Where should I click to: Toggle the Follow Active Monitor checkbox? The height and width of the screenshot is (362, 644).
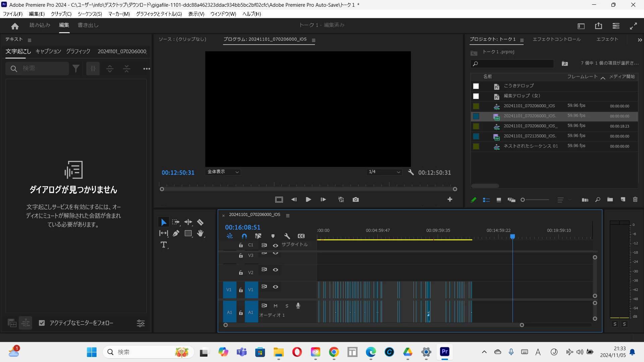pyautogui.click(x=42, y=323)
